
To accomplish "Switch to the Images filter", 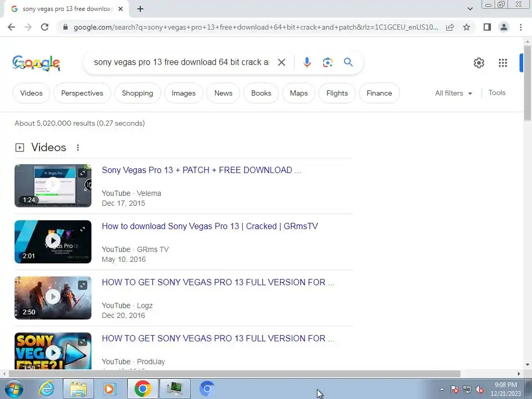I will (x=183, y=94).
